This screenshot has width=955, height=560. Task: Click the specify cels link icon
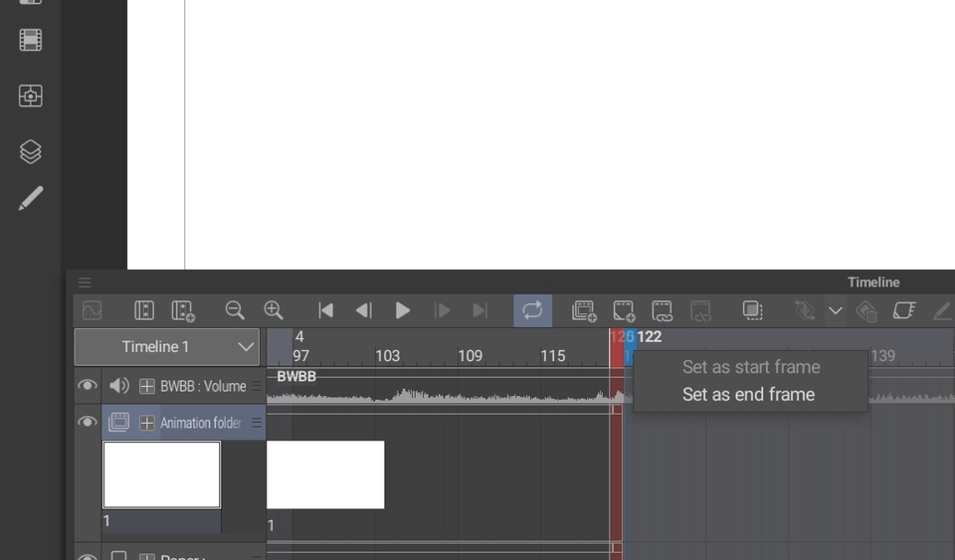[x=663, y=310]
